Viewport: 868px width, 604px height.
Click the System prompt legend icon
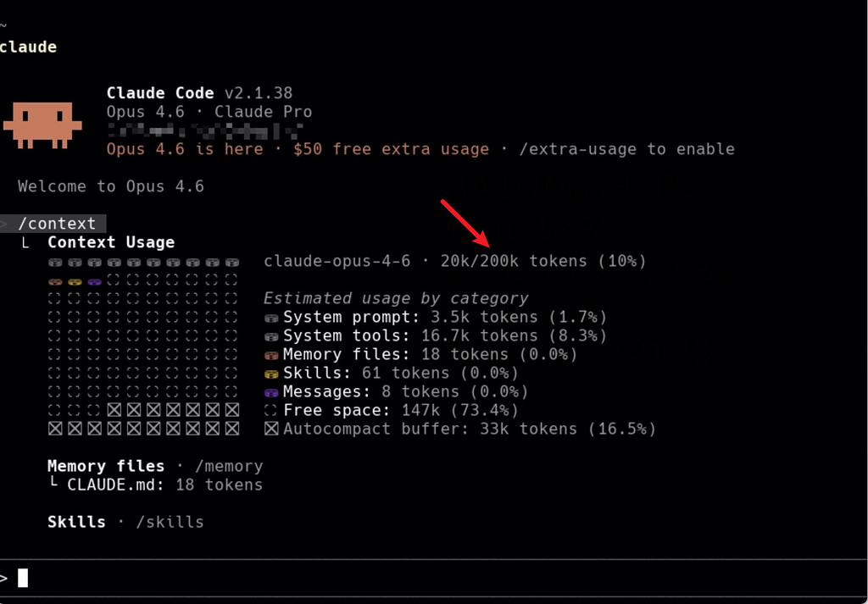coord(271,318)
